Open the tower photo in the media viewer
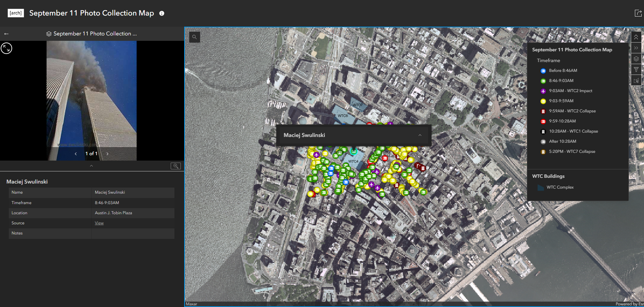This screenshot has height=307, width=644. 91,101
